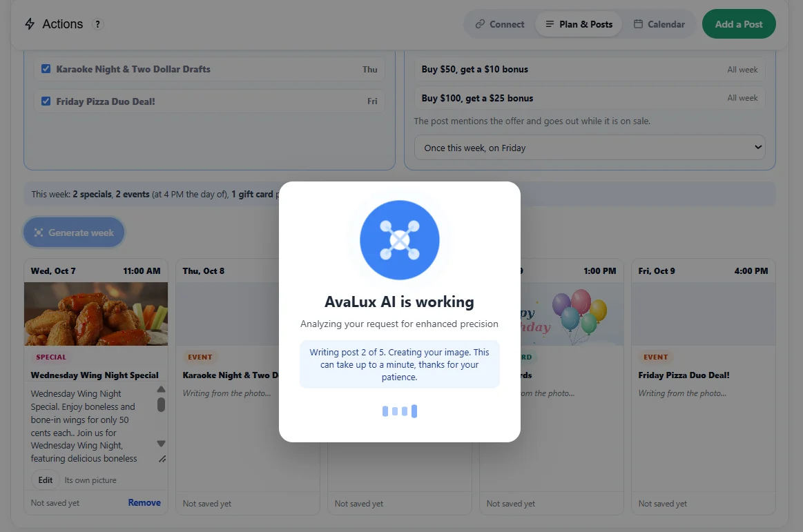Click the EVENT tag on Thu, Oct 8 post
803x532 pixels.
tap(200, 357)
